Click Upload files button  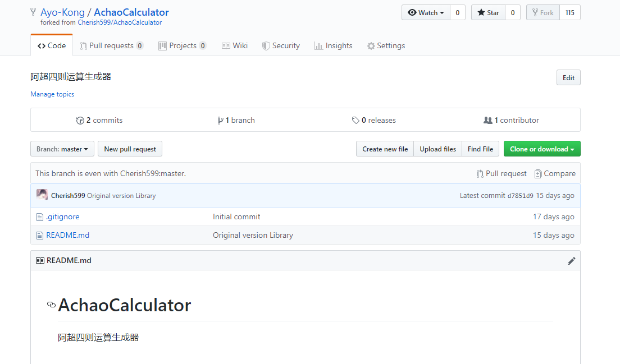pos(437,149)
